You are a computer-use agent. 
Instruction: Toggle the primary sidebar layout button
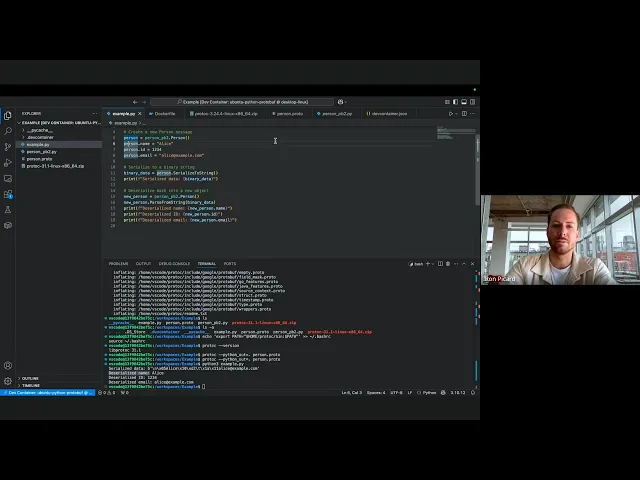coord(456,102)
